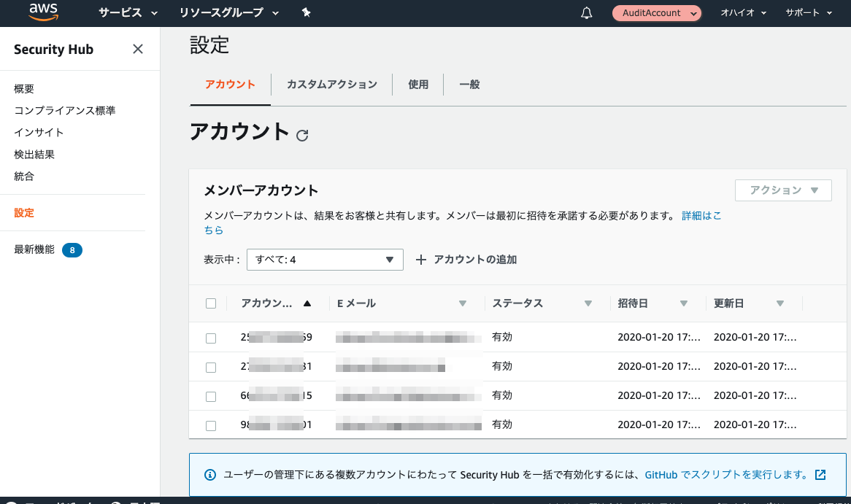Switch to the 使用 tab

[x=418, y=85]
